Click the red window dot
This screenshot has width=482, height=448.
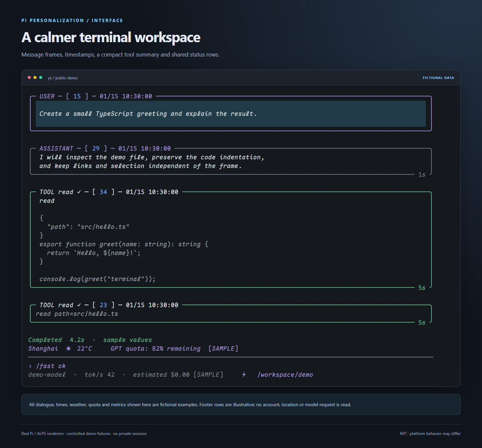[x=29, y=78]
